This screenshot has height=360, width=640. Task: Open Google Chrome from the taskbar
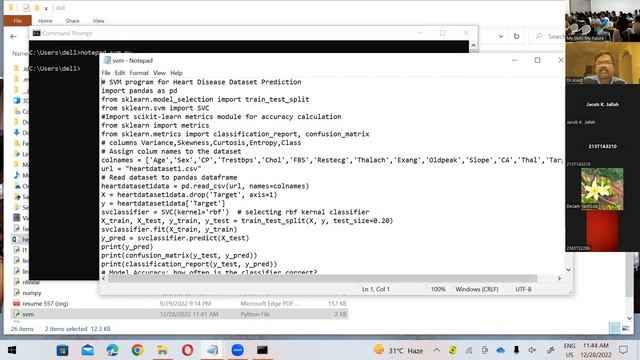point(138,350)
